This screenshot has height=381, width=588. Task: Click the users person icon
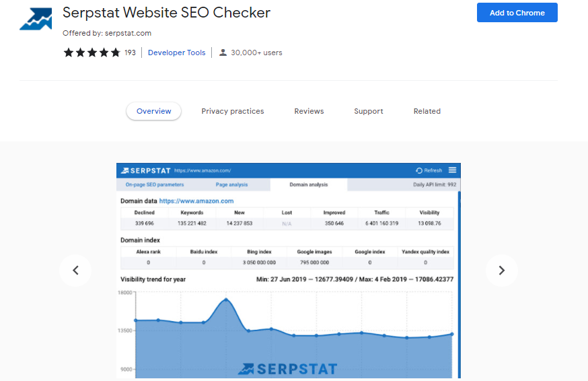coord(223,53)
